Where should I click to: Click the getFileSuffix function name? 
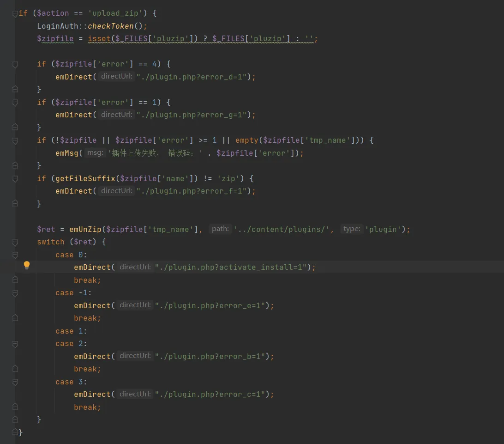pos(85,178)
